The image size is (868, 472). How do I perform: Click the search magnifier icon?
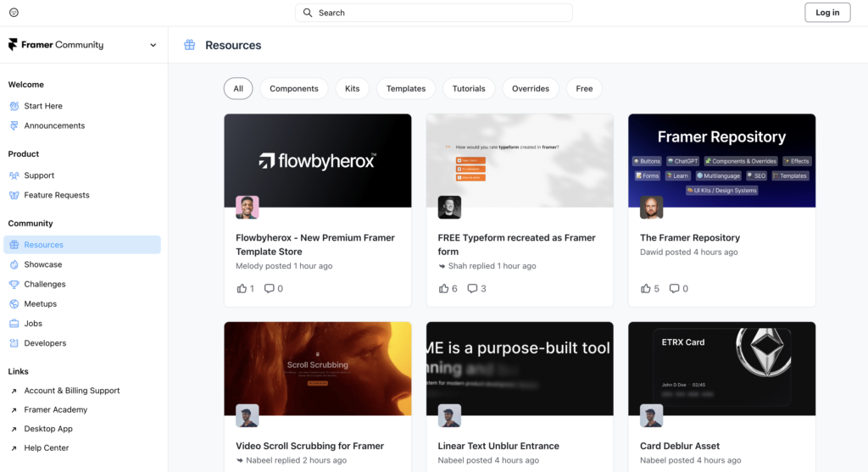click(308, 12)
